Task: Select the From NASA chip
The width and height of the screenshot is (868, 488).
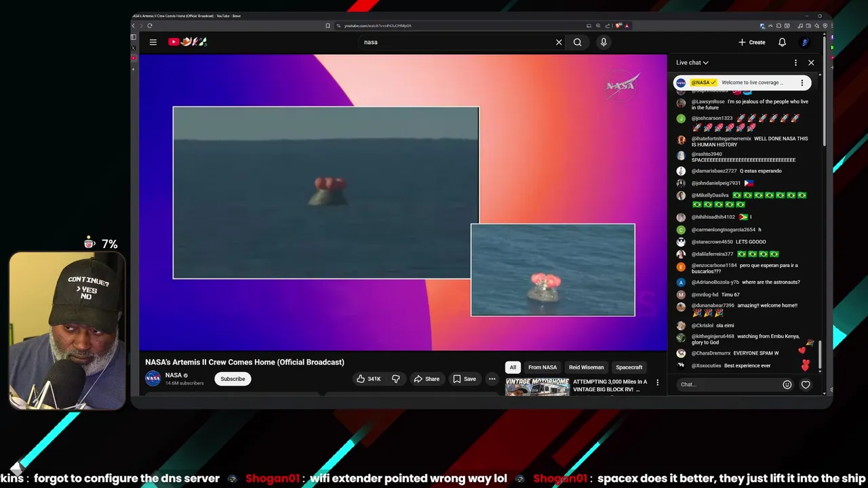Action: (542, 367)
